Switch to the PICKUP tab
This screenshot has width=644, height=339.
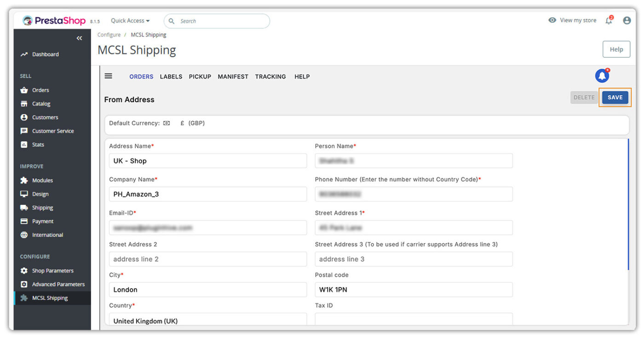click(200, 76)
